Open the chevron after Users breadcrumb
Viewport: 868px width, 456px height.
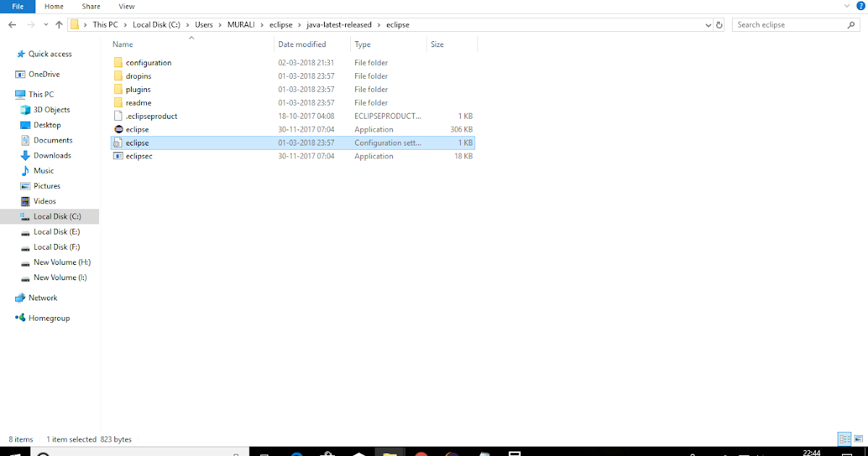(220, 25)
